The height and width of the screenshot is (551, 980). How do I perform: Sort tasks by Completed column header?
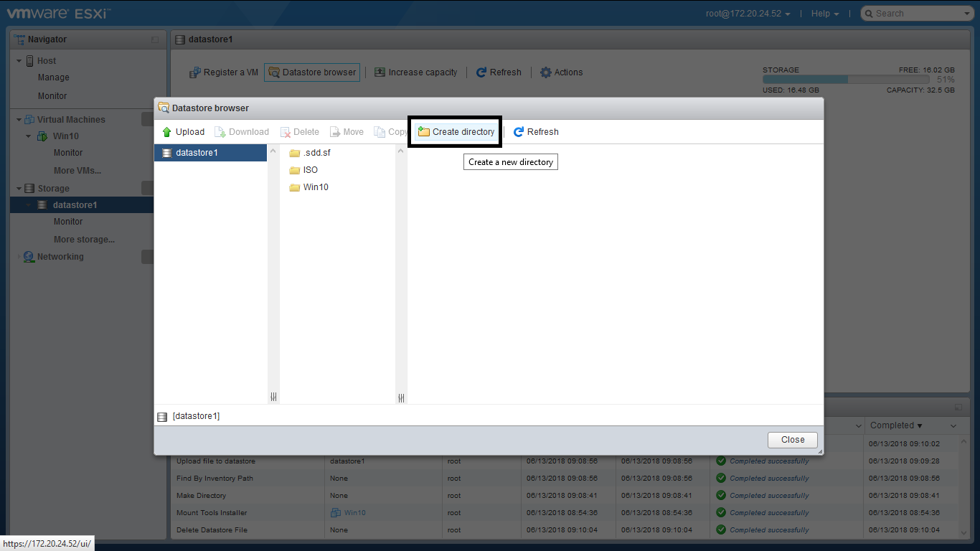(x=896, y=425)
